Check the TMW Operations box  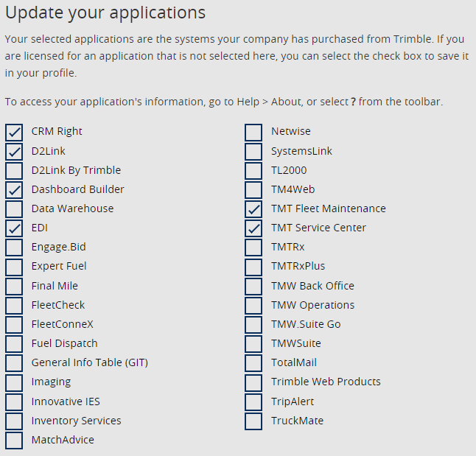tap(253, 305)
